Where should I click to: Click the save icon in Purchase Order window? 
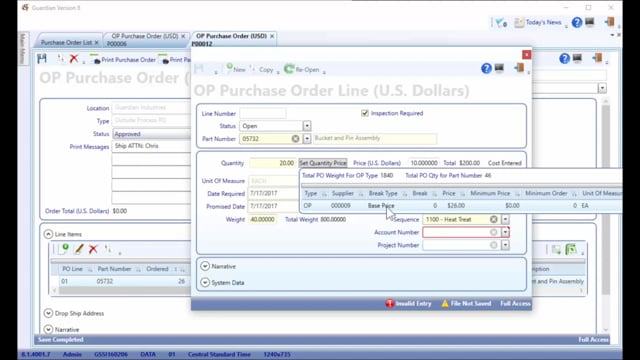click(x=42, y=59)
